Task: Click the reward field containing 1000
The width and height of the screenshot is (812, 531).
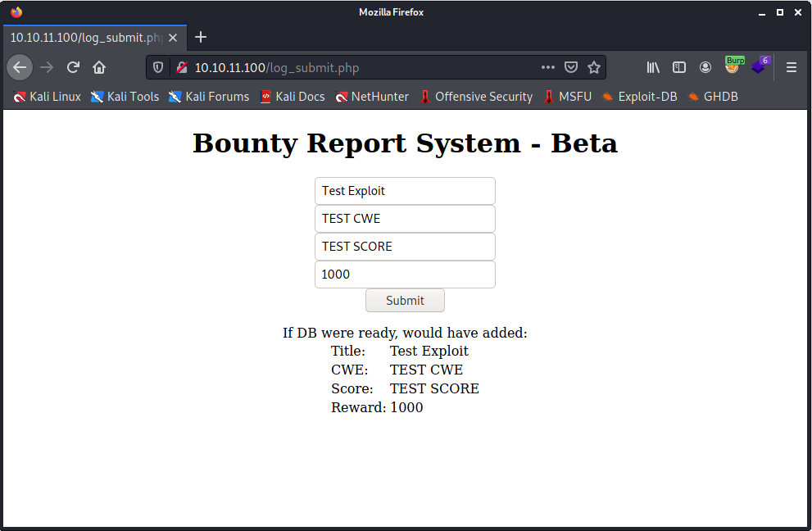Action: (405, 274)
